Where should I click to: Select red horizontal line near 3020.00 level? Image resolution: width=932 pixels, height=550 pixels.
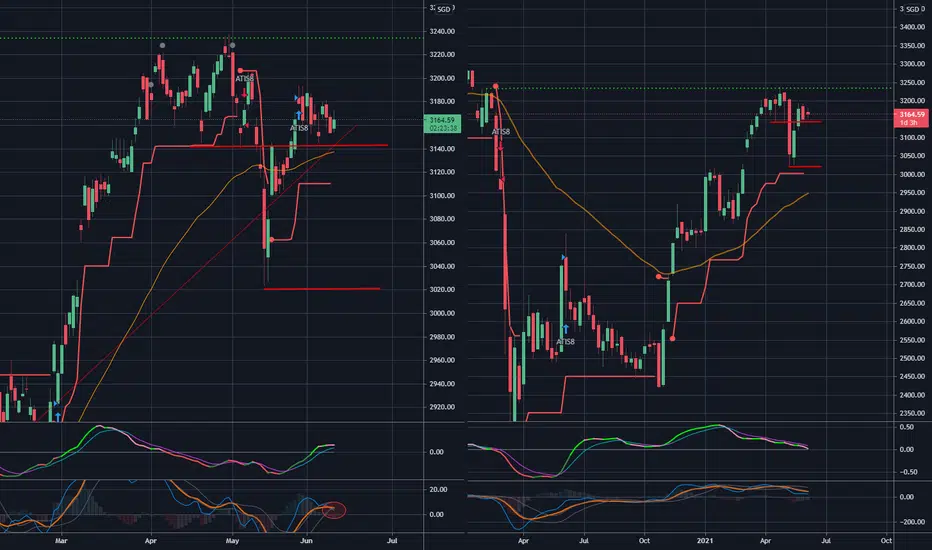322,289
